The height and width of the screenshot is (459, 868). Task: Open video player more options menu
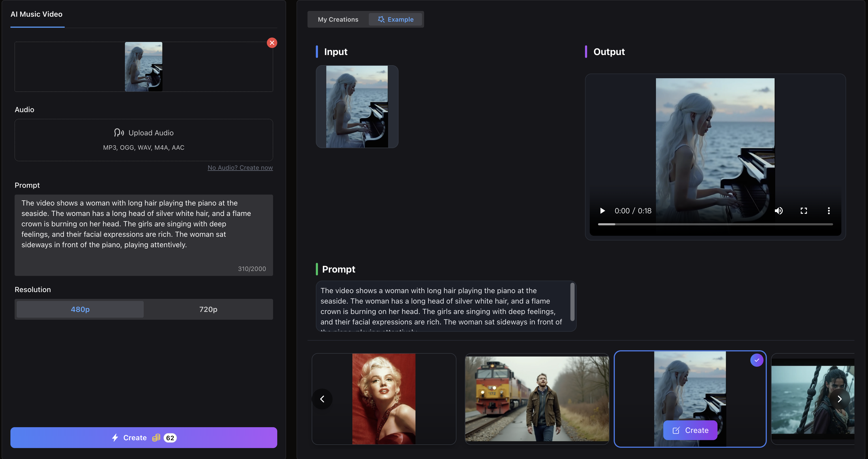(829, 211)
